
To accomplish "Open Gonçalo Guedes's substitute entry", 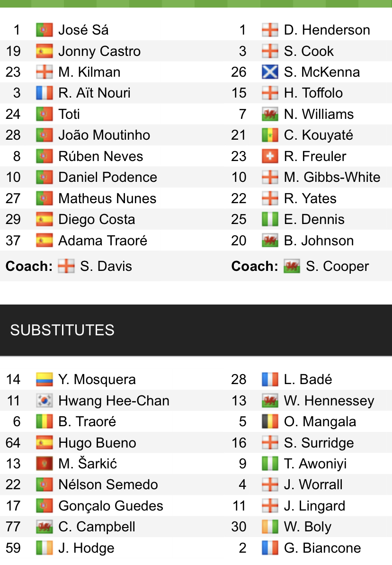I will point(111,506).
